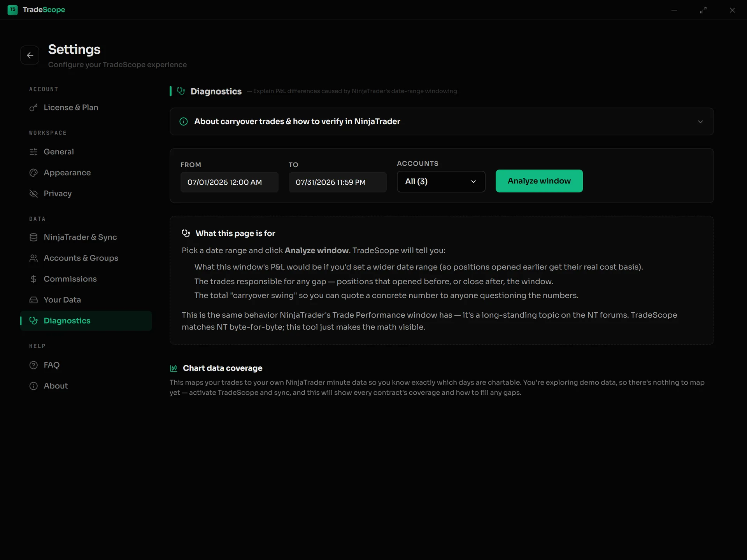Image resolution: width=747 pixels, height=560 pixels.
Task: Open the FAQ help page
Action: pos(86,365)
